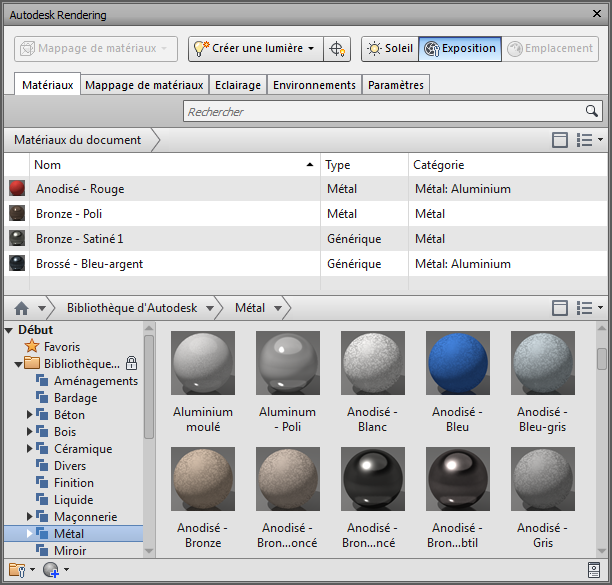
Task: Sort by Catégorie column header
Action: 508,165
